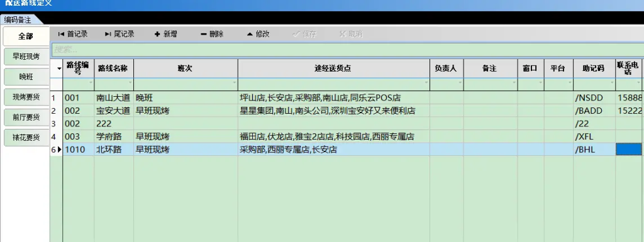Click mnemonic code /BADD cell

pos(594,111)
